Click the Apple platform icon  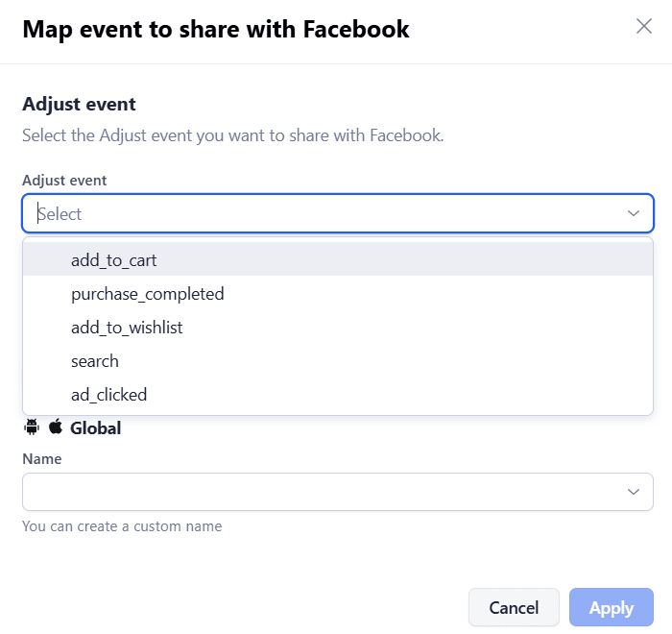[55, 427]
